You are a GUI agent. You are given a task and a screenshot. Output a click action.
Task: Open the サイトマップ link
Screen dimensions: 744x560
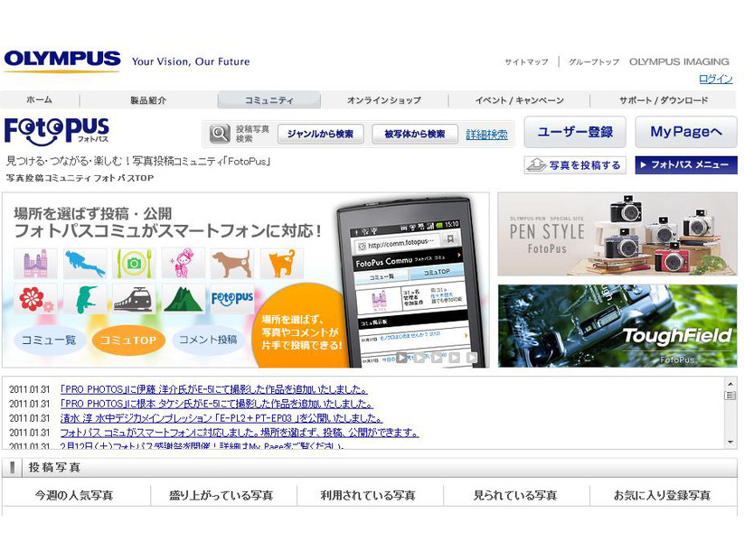click(526, 61)
